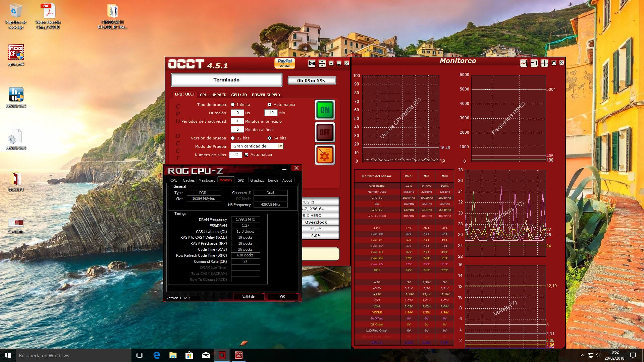The height and width of the screenshot is (362, 644).
Task: Open Graphics tab in CPU-Z
Action: pos(257,180)
